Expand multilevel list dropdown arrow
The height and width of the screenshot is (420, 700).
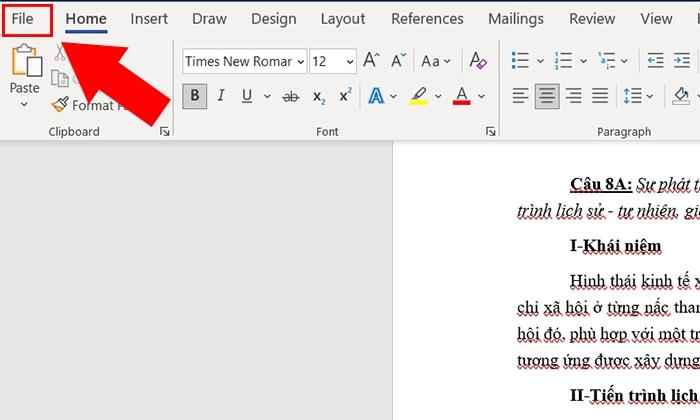[x=624, y=61]
